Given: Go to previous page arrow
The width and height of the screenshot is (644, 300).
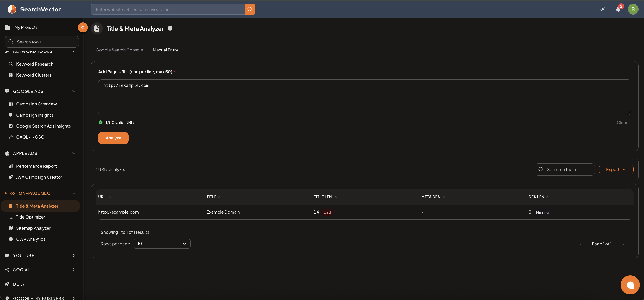Looking at the screenshot, I should (x=581, y=244).
